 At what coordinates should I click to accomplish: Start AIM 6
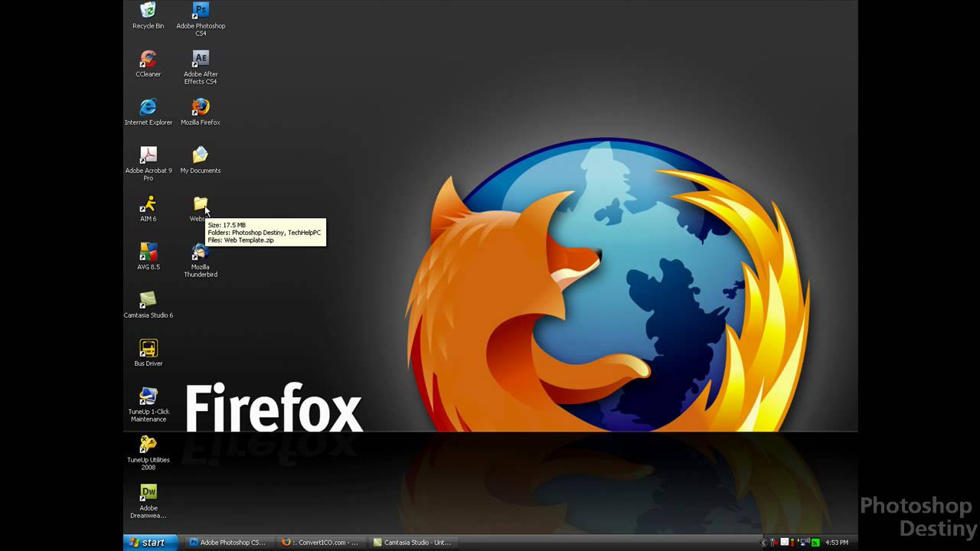(148, 204)
